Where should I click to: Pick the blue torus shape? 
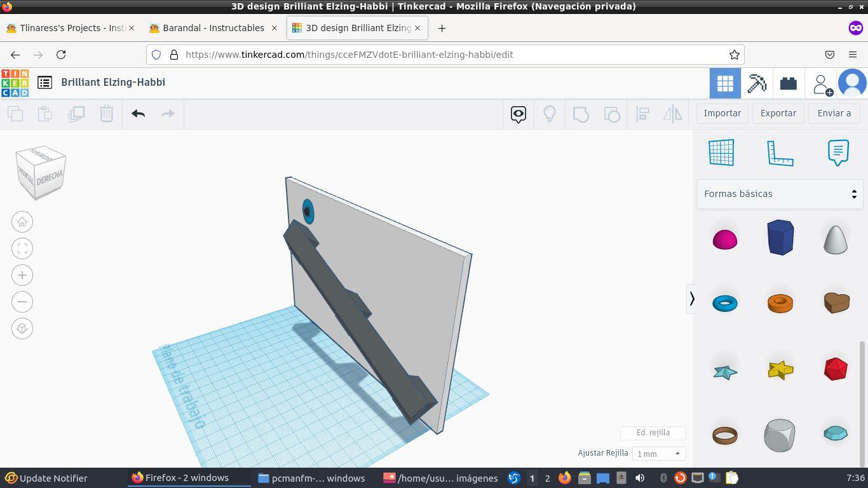(725, 303)
